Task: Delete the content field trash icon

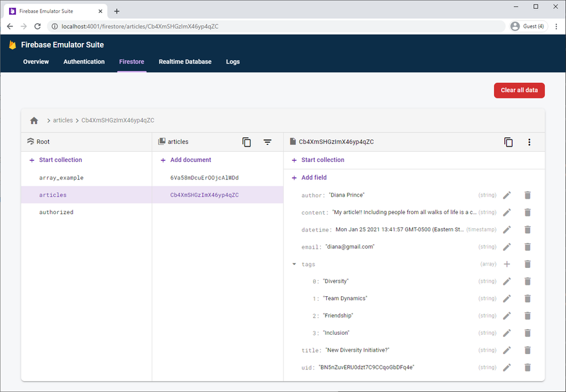Action: point(527,213)
